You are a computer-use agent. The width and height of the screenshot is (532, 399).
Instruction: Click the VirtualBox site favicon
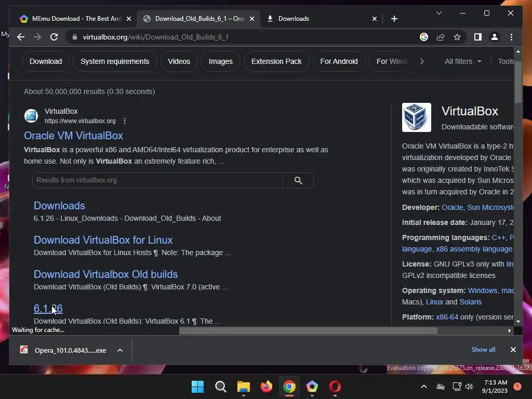pyautogui.click(x=31, y=116)
